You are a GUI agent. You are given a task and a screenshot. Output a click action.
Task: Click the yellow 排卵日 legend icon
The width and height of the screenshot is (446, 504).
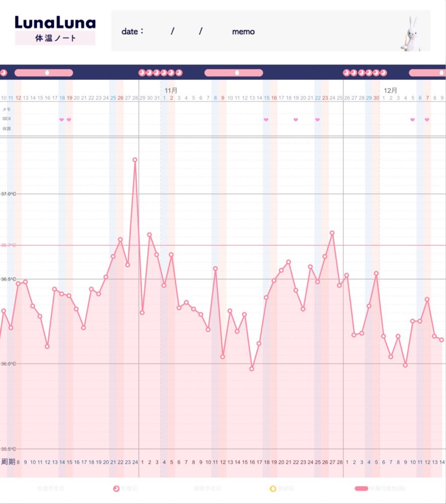click(273, 488)
